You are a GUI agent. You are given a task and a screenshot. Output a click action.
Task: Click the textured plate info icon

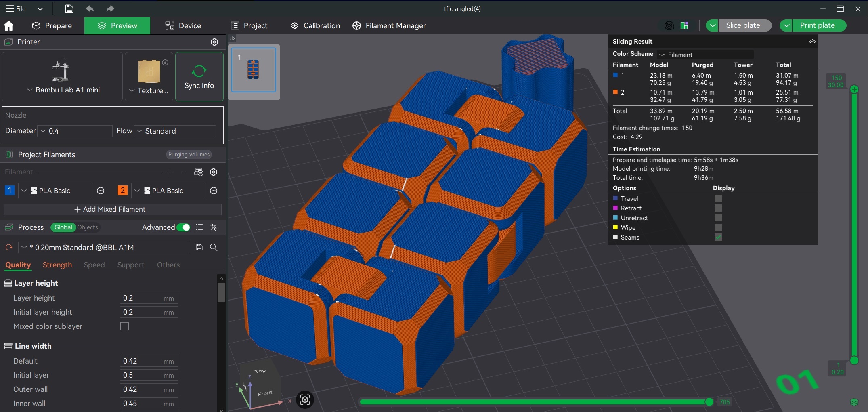coord(165,63)
